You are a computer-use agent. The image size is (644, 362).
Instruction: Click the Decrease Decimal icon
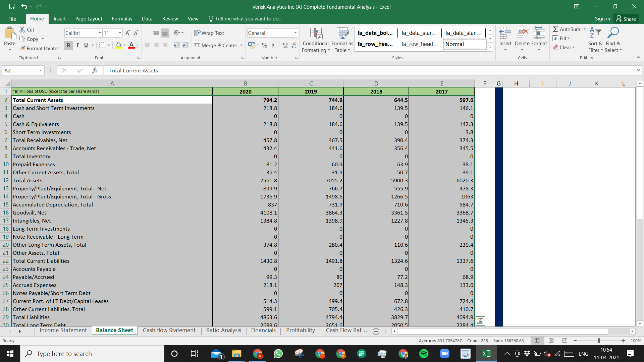coord(294,45)
